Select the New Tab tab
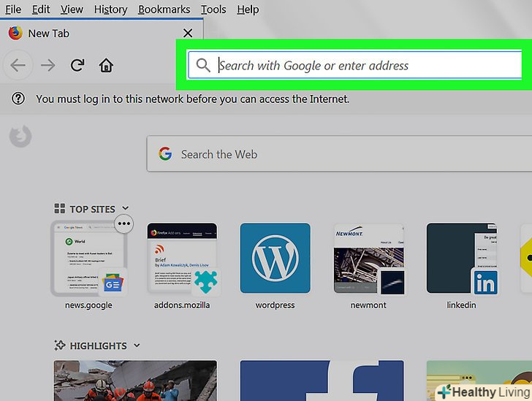The image size is (532, 401). click(x=102, y=34)
